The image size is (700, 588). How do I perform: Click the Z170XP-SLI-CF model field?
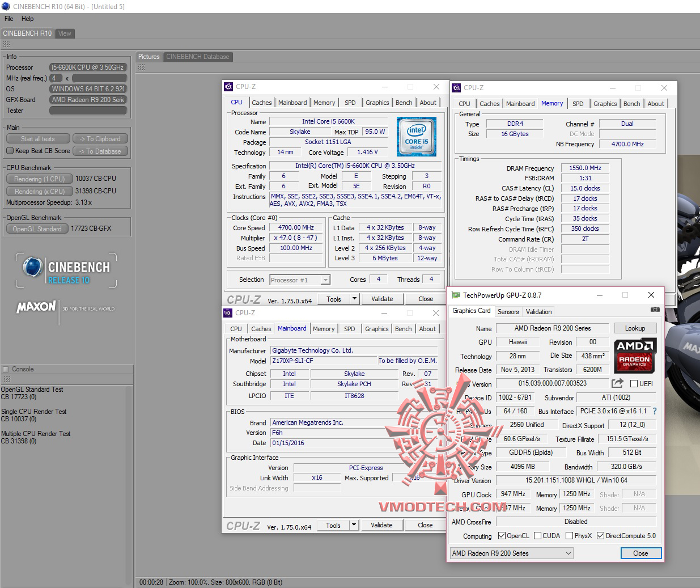pos(324,361)
